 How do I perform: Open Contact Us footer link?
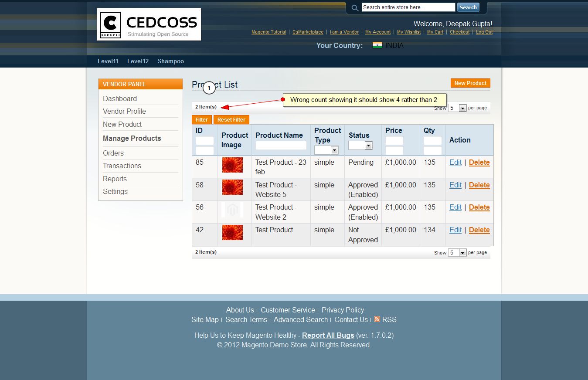pyautogui.click(x=351, y=319)
